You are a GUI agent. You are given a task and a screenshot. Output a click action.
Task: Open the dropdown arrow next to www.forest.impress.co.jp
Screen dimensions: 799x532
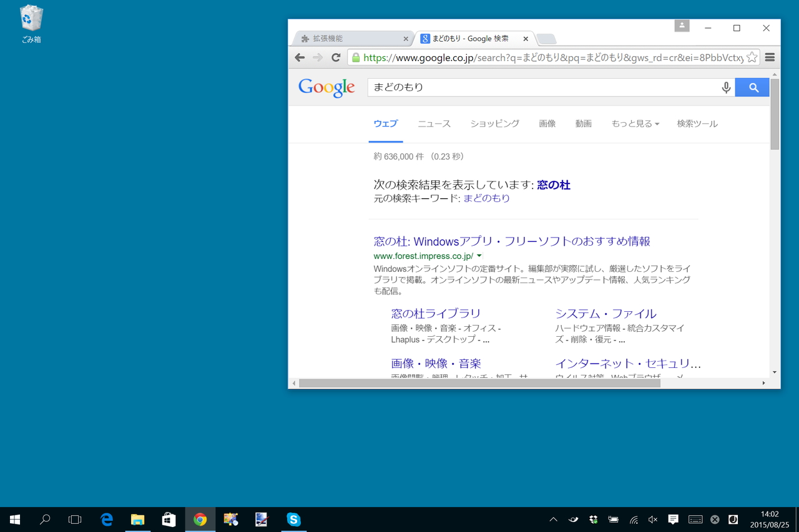(x=479, y=256)
